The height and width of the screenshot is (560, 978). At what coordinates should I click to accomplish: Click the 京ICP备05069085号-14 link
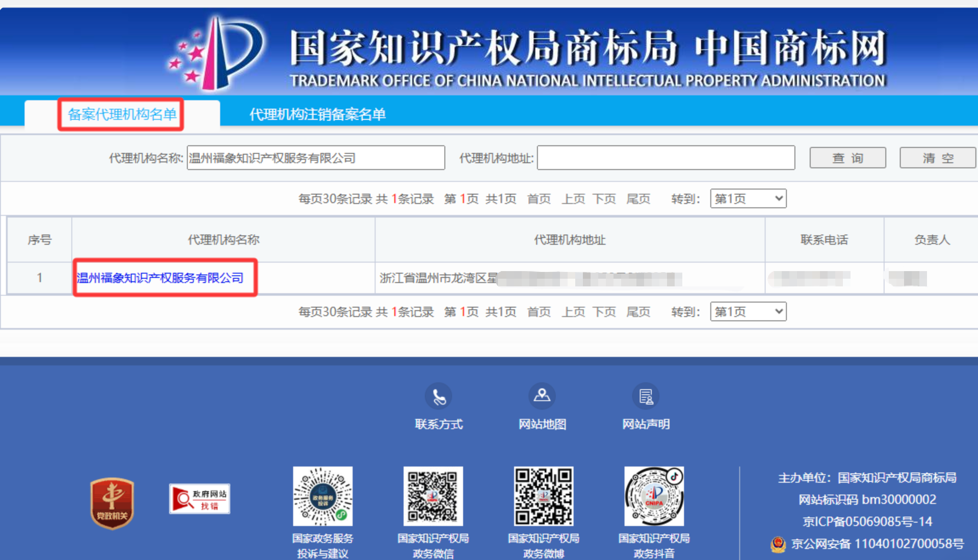(x=867, y=521)
